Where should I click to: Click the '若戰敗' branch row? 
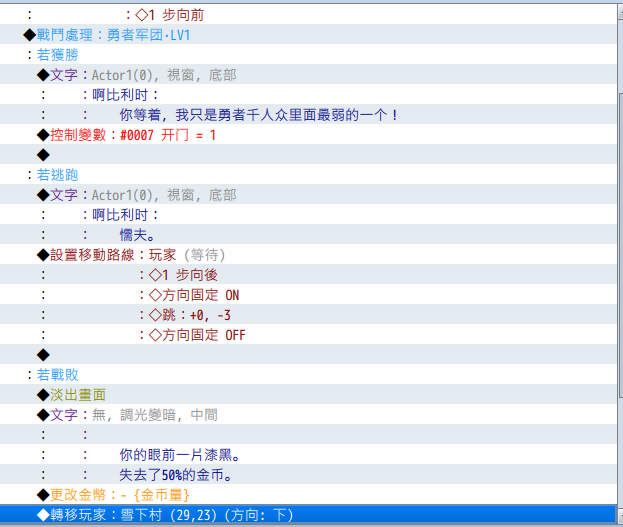pos(308,374)
